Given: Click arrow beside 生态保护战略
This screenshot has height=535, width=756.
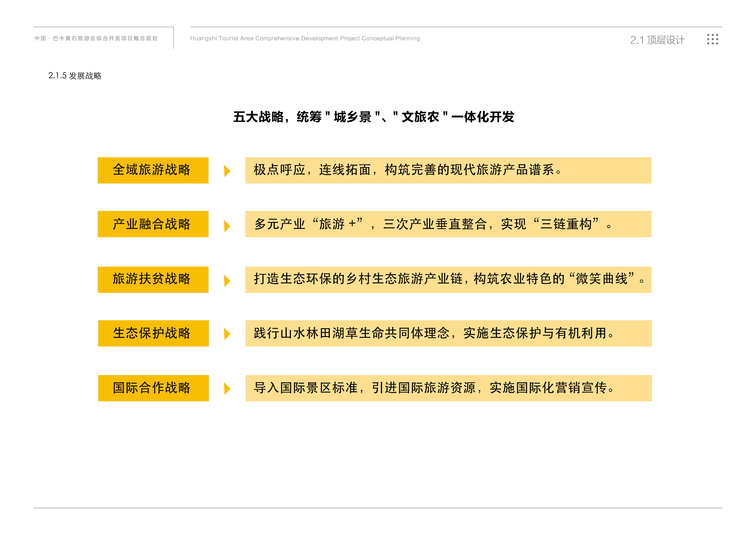Looking at the screenshot, I should (227, 334).
